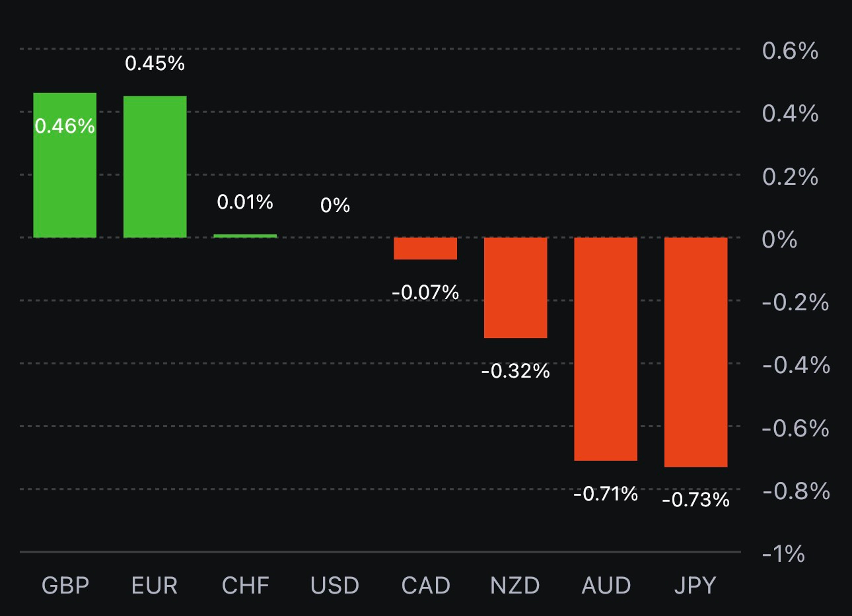The image size is (852, 616).
Task: Click the tiny green CHF bar
Action: (245, 236)
